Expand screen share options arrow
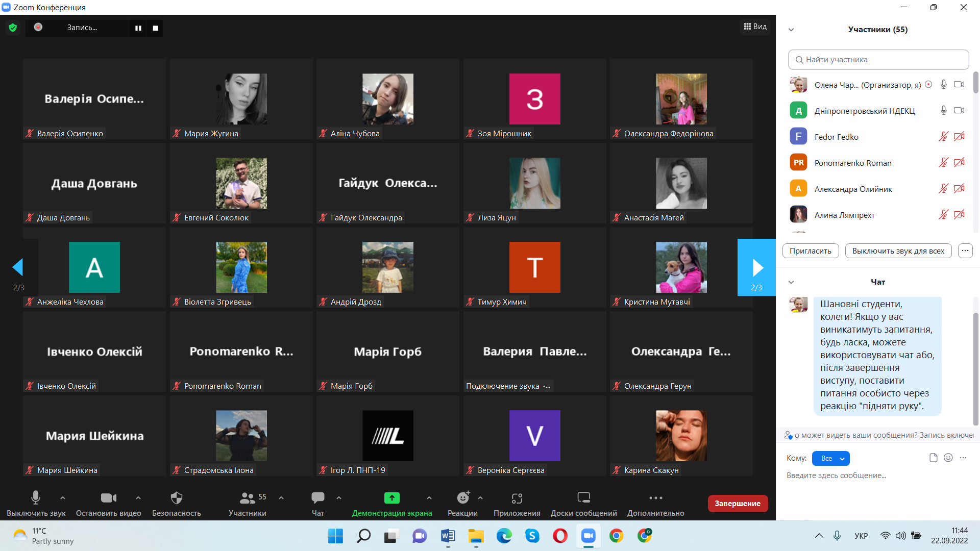The height and width of the screenshot is (551, 980). (x=429, y=498)
